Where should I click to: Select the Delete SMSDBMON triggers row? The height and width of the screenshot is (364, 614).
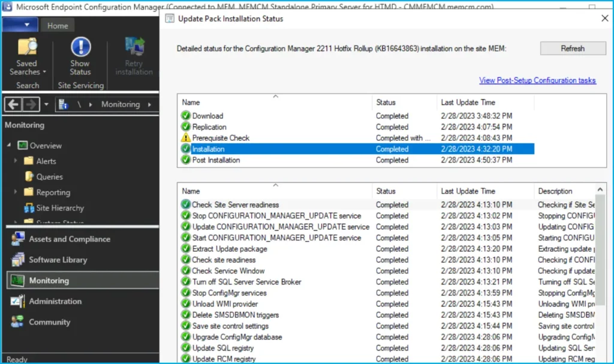pos(387,315)
